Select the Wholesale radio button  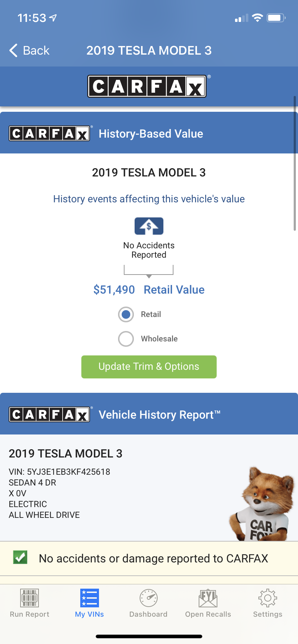point(126,339)
